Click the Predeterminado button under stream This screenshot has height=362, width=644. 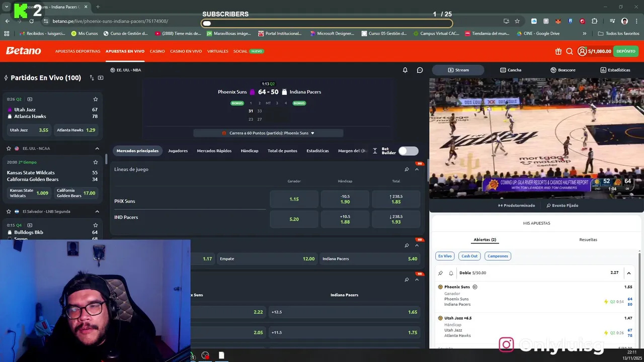click(516, 205)
